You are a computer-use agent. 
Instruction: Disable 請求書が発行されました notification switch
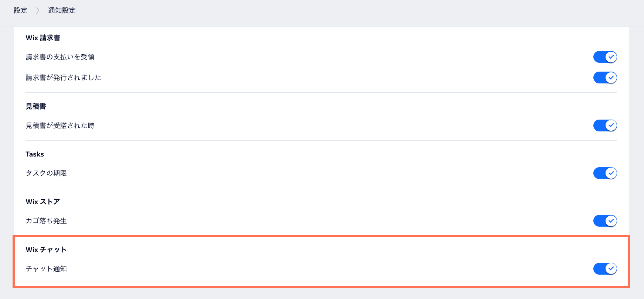605,78
